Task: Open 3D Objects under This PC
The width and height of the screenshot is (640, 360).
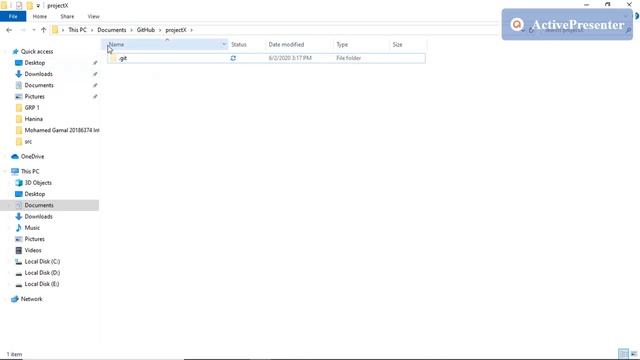Action: [38, 183]
